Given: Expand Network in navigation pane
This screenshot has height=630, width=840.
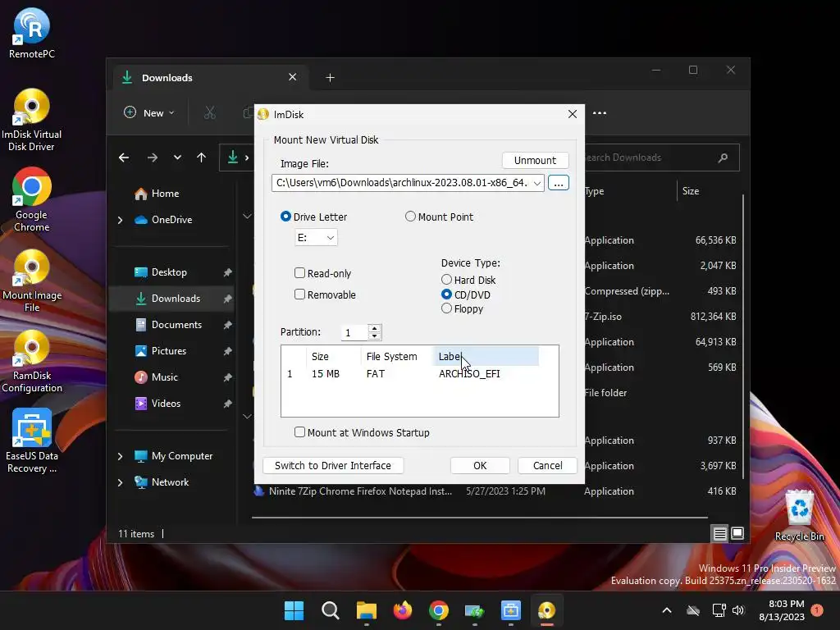Looking at the screenshot, I should (120, 482).
